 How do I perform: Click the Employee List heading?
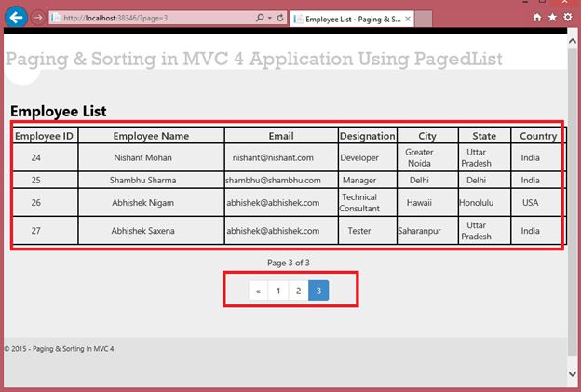[x=58, y=111]
